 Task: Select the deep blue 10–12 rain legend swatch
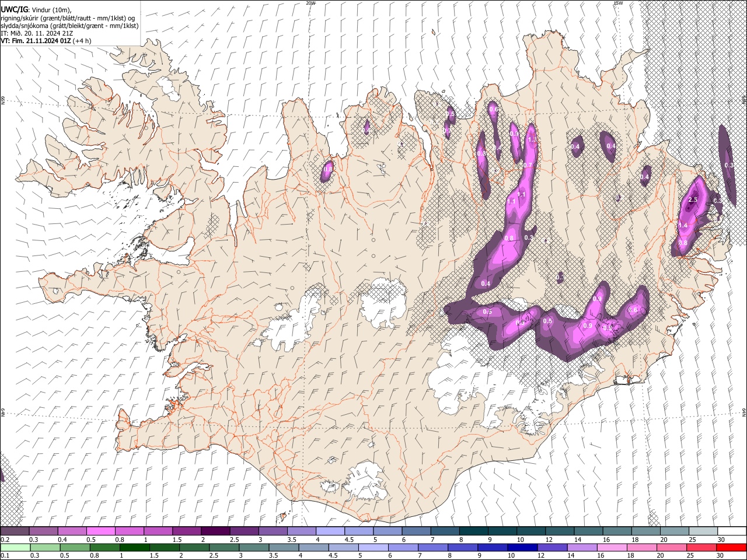point(523,547)
